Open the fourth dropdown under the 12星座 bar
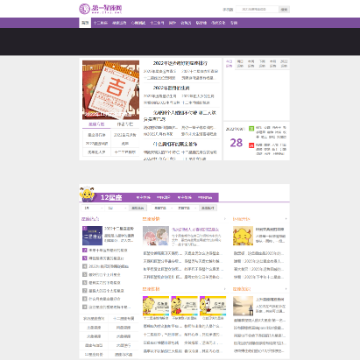The image size is (360, 360). click(x=186, y=208)
